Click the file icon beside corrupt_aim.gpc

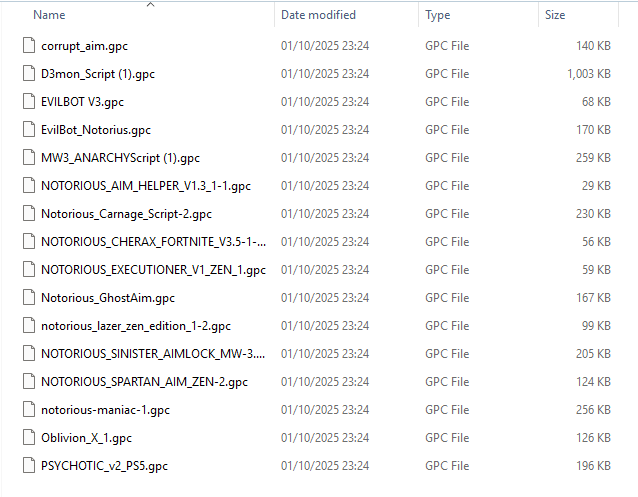(29, 45)
